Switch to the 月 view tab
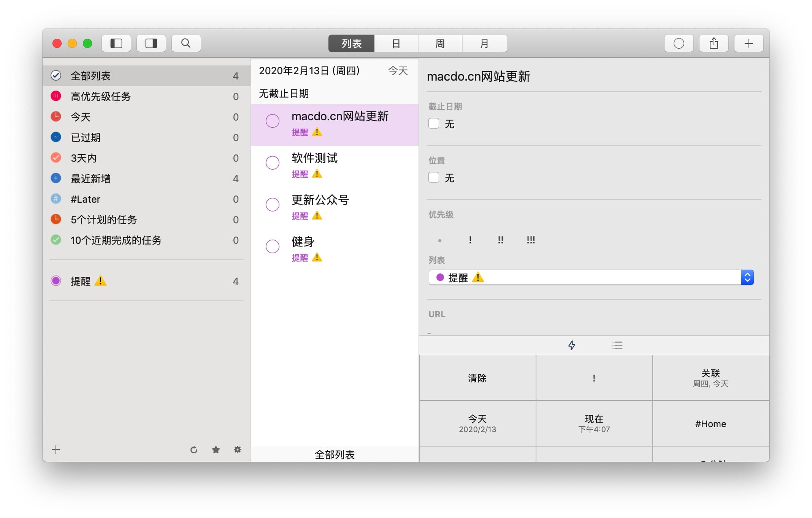 pyautogui.click(x=484, y=43)
